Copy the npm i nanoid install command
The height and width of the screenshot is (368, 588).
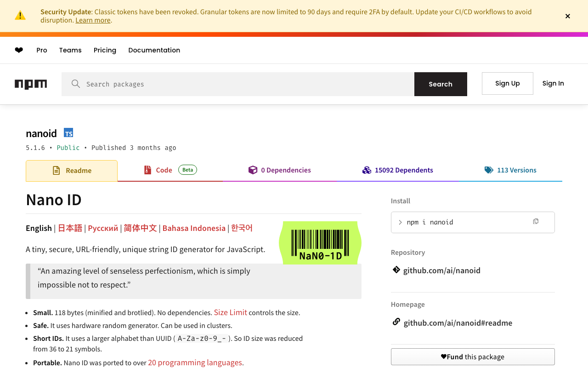[536, 222]
